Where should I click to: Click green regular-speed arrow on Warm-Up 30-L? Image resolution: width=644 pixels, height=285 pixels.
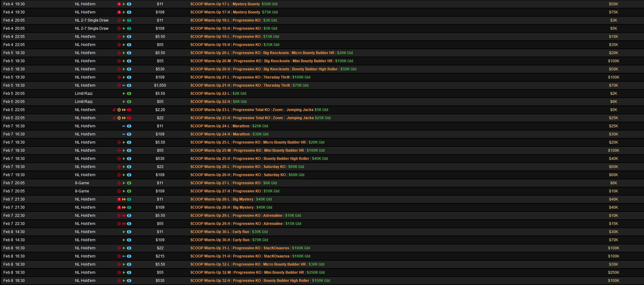(x=124, y=232)
